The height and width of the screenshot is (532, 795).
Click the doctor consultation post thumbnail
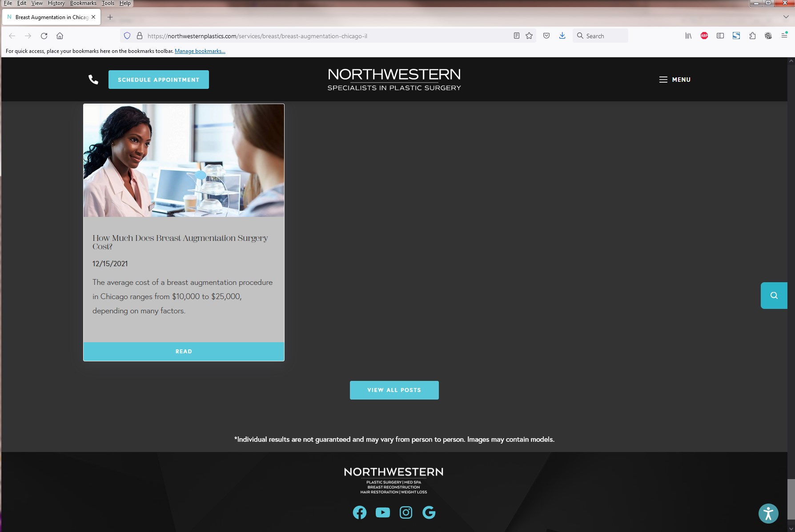(184, 160)
